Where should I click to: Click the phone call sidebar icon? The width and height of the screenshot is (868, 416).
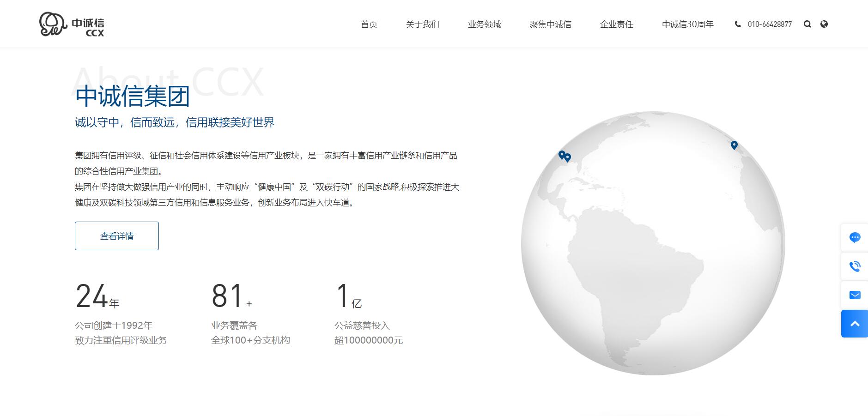coord(855,266)
